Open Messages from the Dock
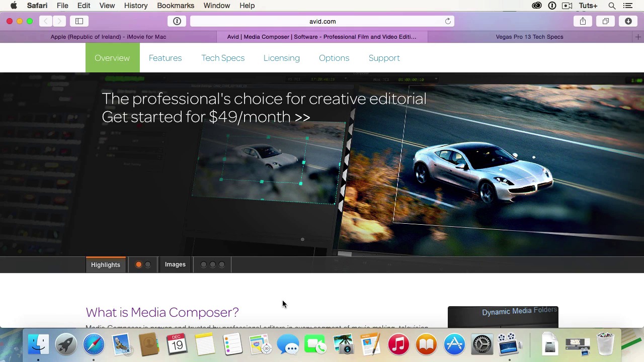The image size is (644, 362). [288, 344]
